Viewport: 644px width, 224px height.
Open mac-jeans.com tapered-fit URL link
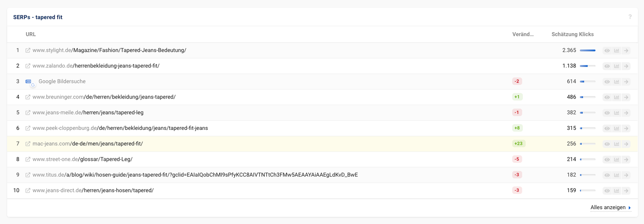[88, 144]
